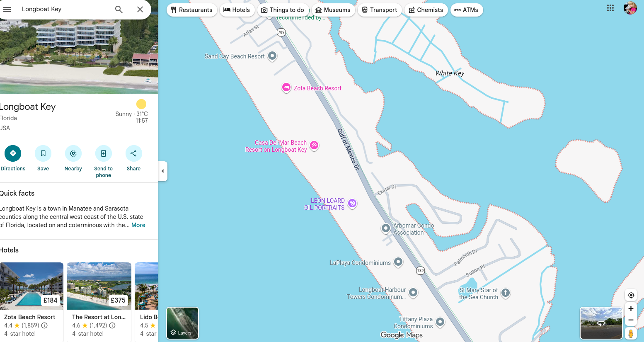Filter map by Hotels

237,10
